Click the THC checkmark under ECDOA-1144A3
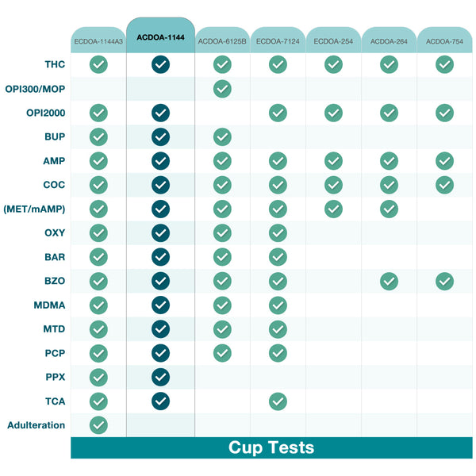The width and height of the screenshot is (476, 476). coord(98,65)
